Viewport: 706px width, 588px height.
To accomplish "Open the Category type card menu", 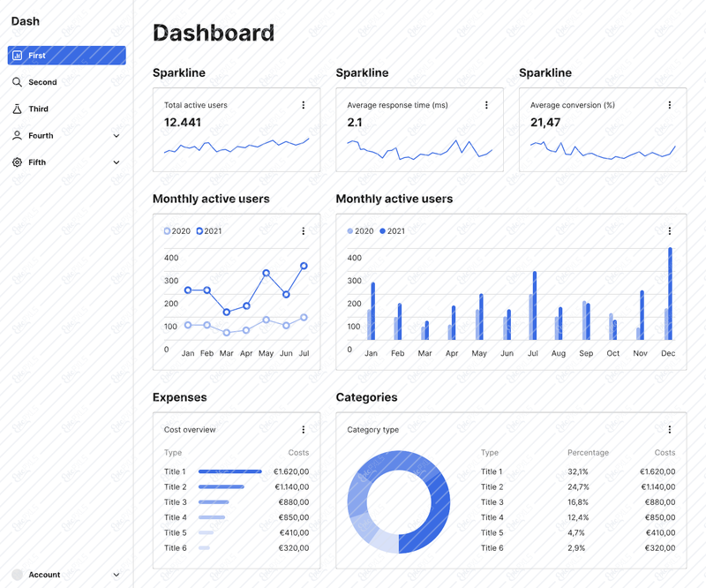I will pyautogui.click(x=670, y=429).
